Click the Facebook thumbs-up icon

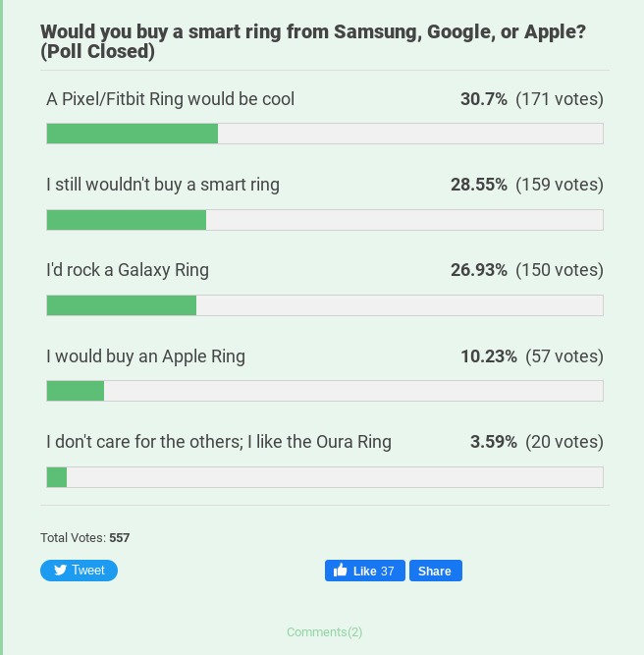click(341, 571)
